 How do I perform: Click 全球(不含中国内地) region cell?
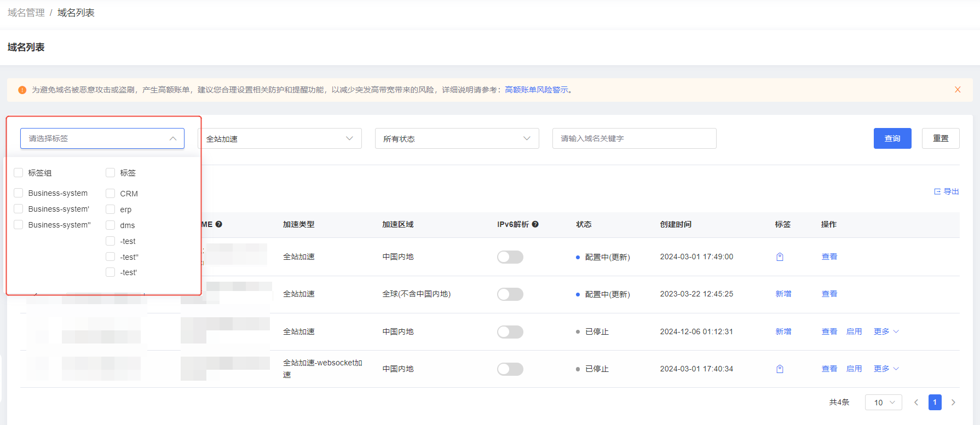tap(417, 294)
